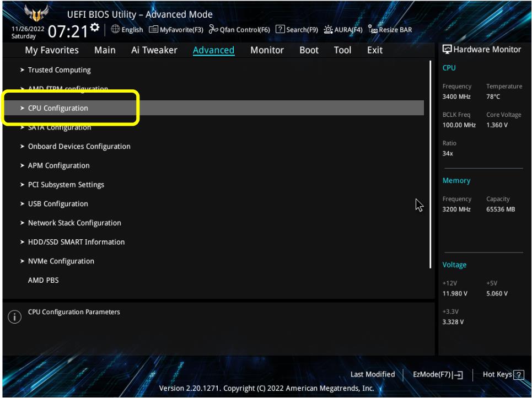The width and height of the screenshot is (532, 398).
Task: Select the Advanced tab
Action: 213,50
